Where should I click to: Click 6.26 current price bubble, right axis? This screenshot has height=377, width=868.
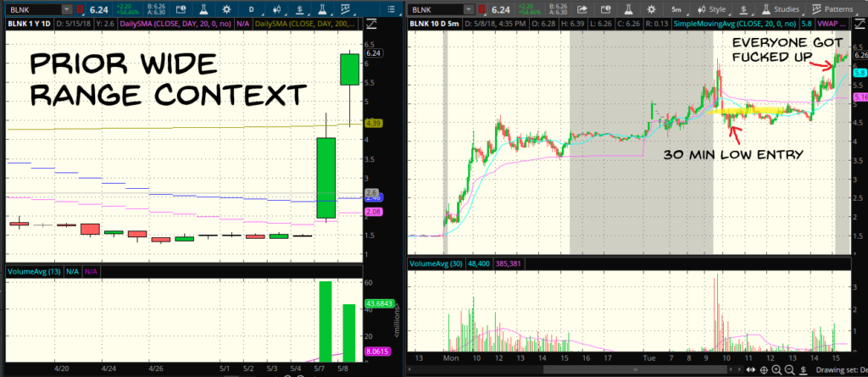860,55
